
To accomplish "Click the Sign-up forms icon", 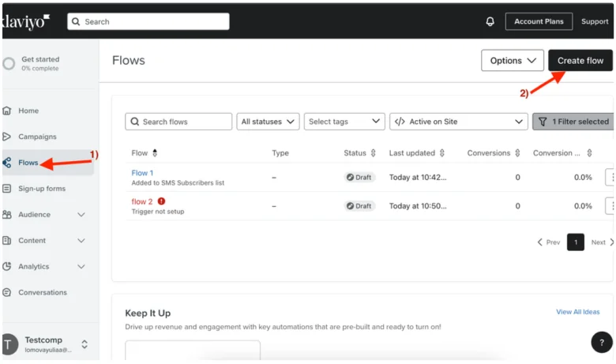I will click(6, 189).
